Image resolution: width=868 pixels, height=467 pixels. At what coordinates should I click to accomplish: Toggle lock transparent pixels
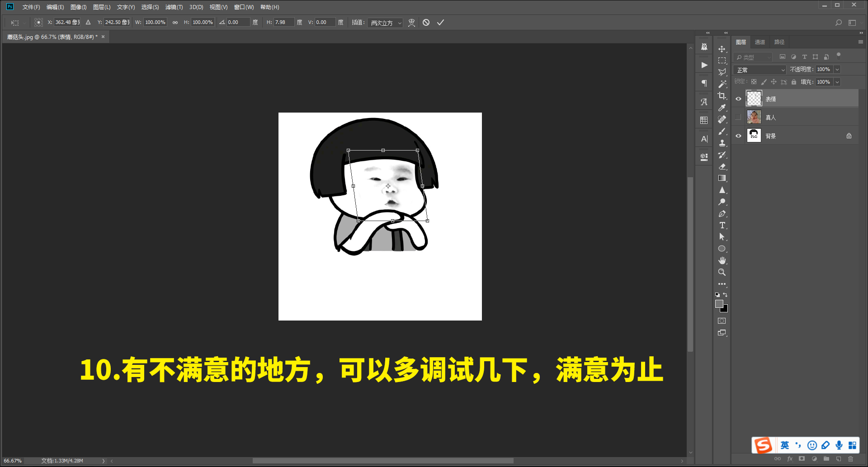[x=754, y=82]
